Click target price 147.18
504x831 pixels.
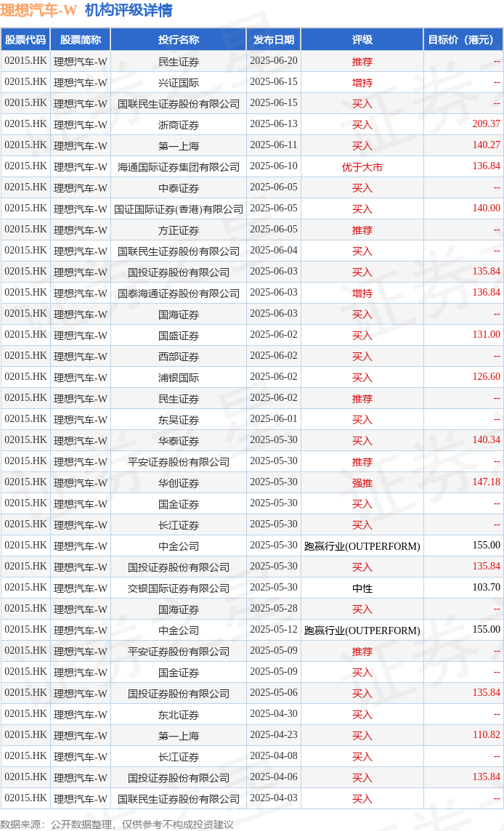tap(486, 482)
